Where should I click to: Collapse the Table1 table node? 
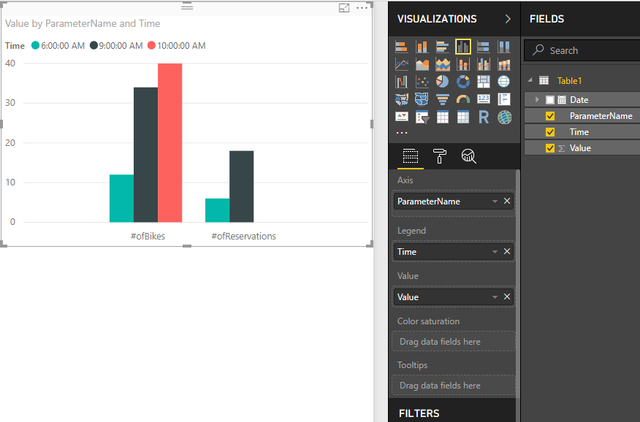530,80
